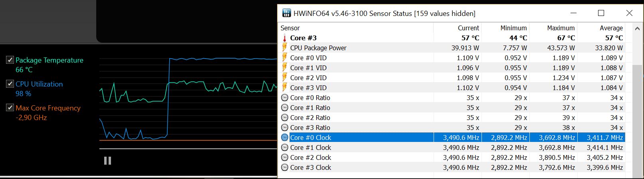Select the Core #3 Clock sensor icon
644x179 pixels.
[285, 167]
